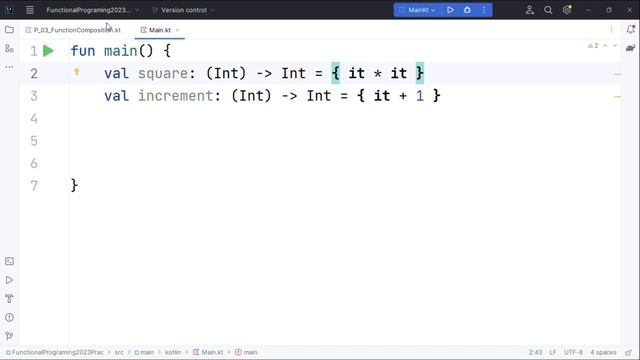Open more run actions menu
This screenshot has height=360, width=640.
[x=484, y=10]
